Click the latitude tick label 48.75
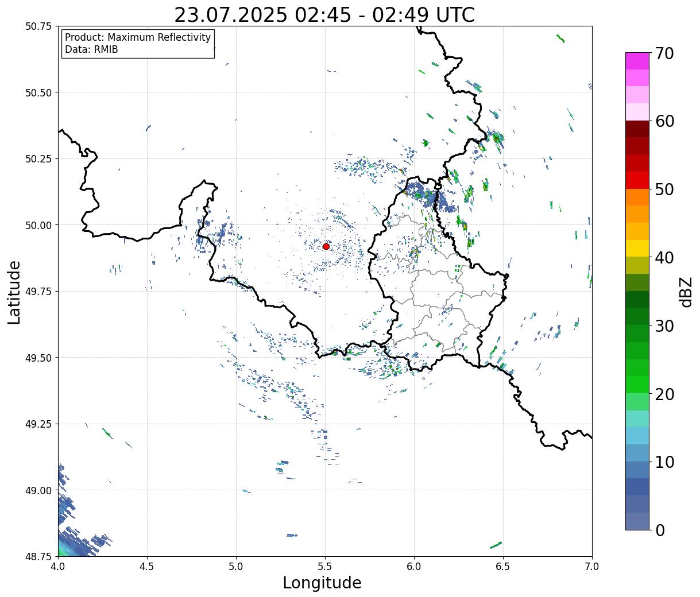700x597 pixels. (x=38, y=556)
